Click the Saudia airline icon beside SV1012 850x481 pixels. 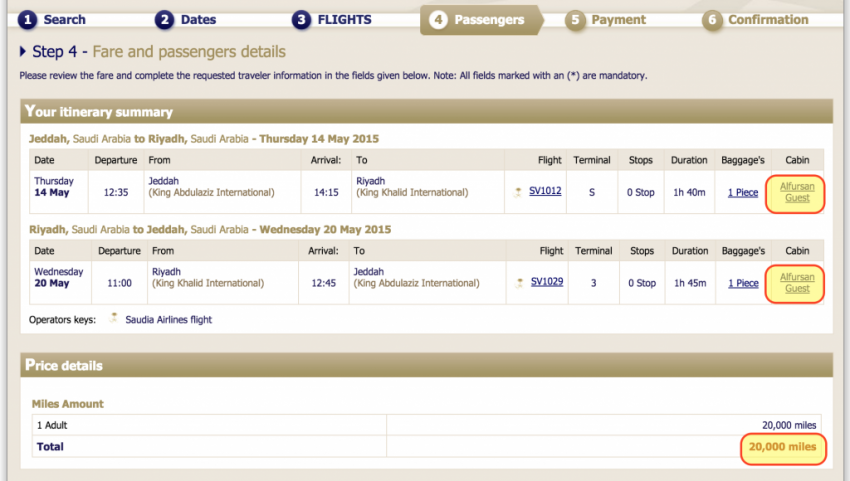[x=517, y=192]
